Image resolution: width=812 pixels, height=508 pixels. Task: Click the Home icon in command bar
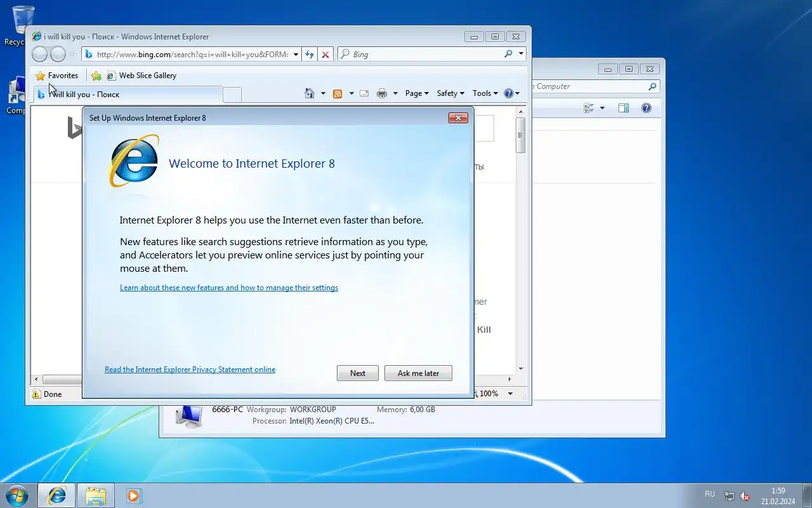point(310,93)
